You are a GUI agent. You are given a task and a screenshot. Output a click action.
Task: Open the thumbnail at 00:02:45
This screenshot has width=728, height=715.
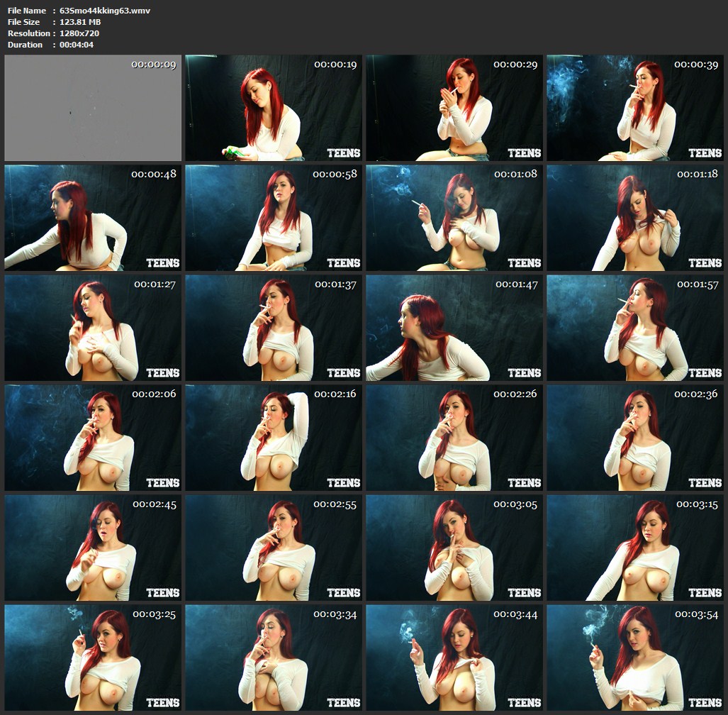click(x=93, y=548)
